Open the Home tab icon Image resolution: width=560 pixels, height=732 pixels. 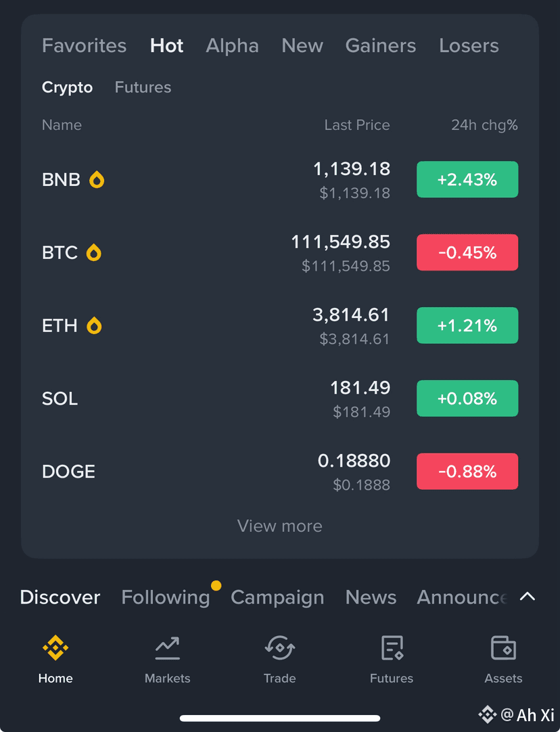pos(55,647)
